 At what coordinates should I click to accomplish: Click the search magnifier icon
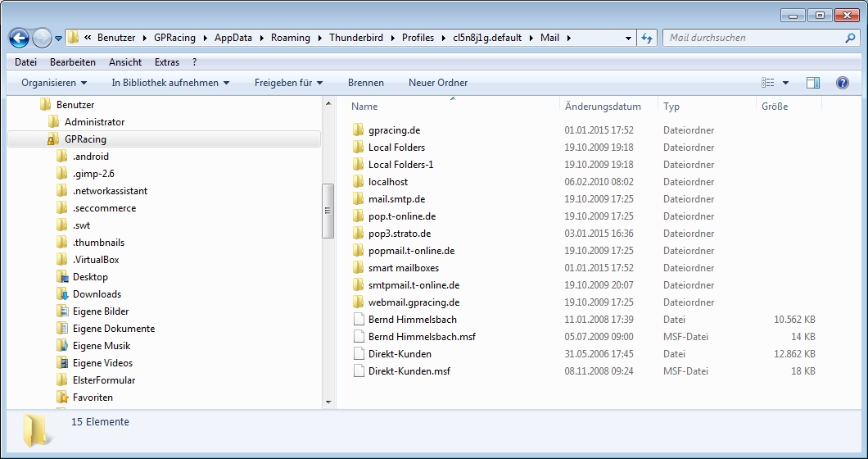click(x=850, y=38)
